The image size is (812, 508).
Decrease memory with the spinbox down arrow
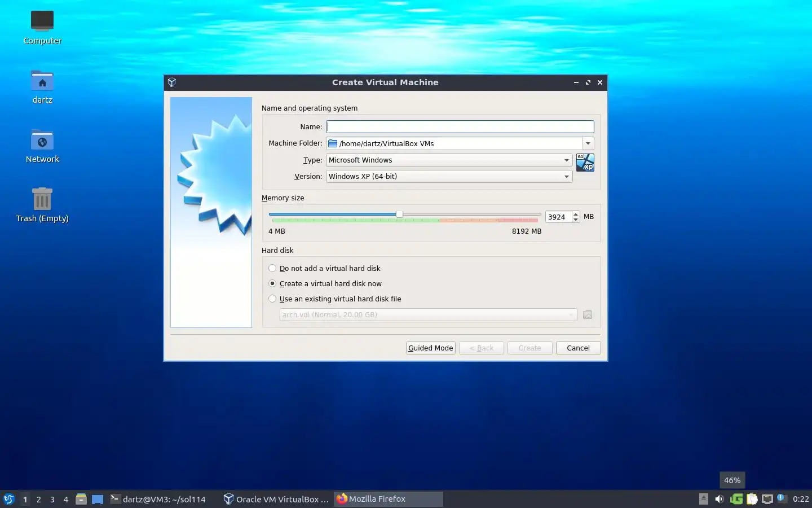(576, 220)
